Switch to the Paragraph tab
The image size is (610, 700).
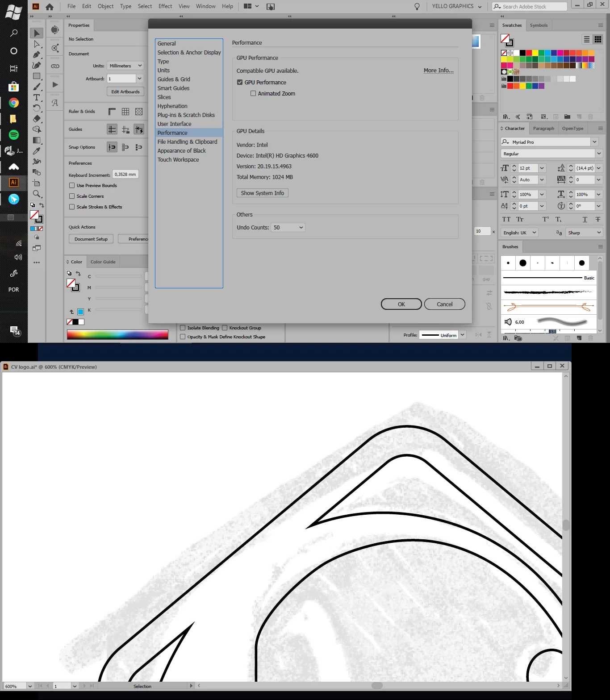(543, 129)
